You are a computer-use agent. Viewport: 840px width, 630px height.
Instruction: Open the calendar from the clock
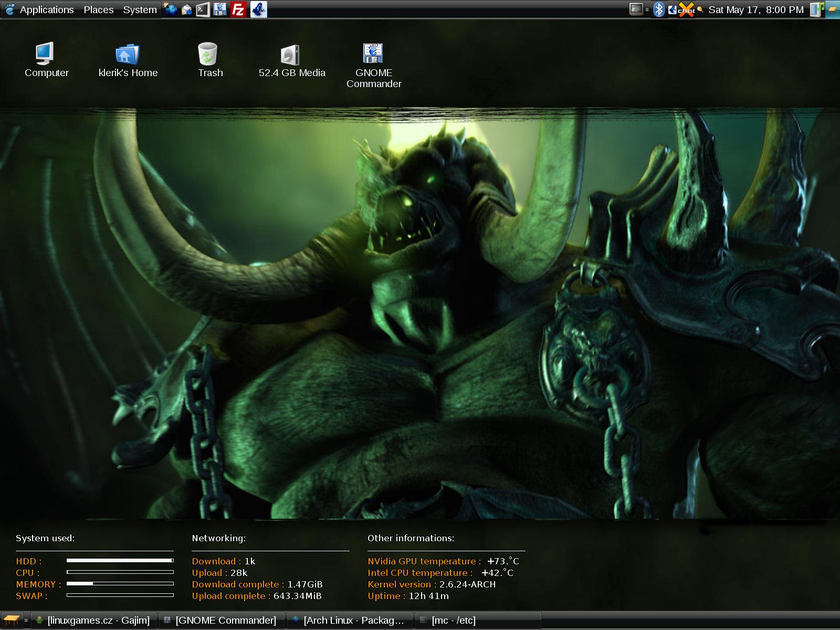coord(755,9)
